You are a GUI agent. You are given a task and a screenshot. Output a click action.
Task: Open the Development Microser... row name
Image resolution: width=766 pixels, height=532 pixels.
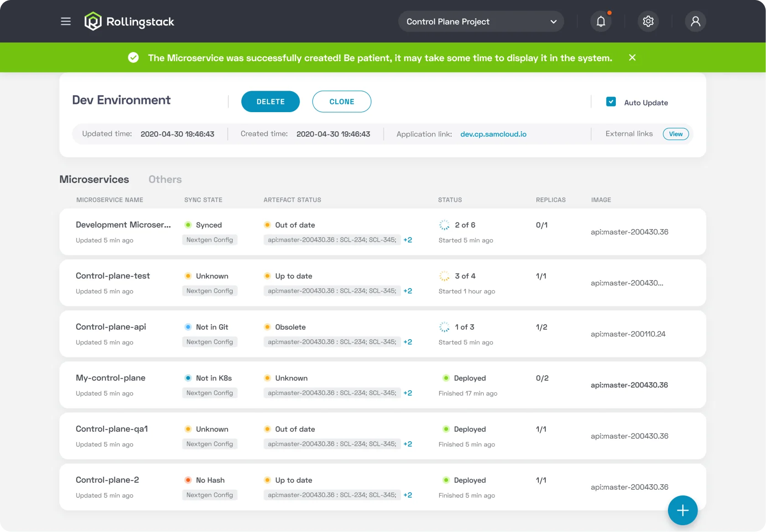(x=123, y=225)
